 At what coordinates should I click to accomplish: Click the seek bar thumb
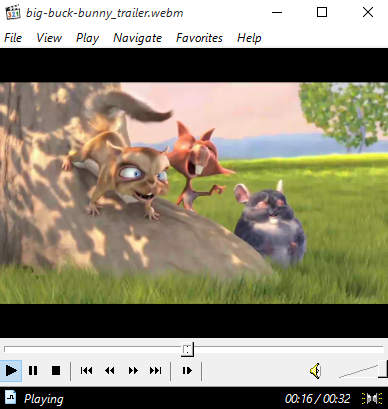click(187, 350)
